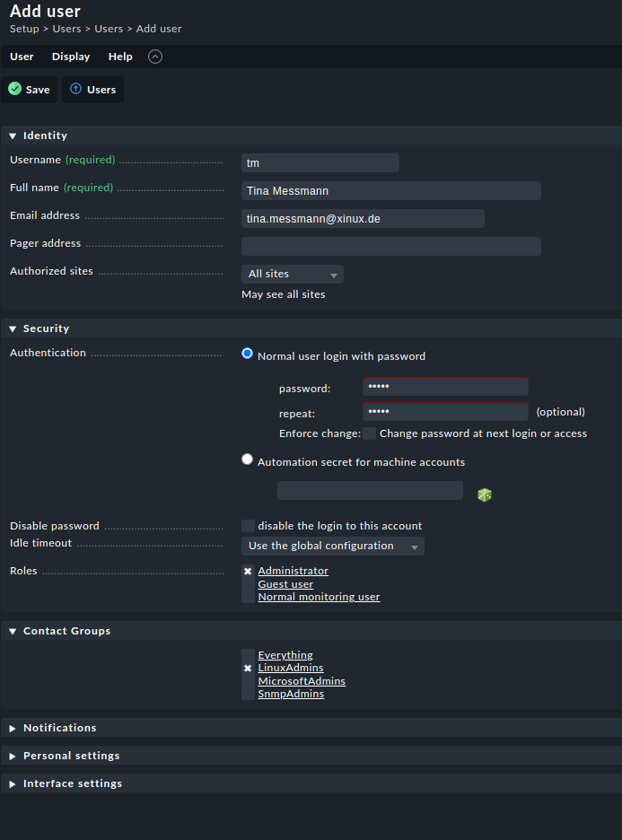Check 'Change password at next login' box
The width and height of the screenshot is (622, 840).
pos(370,433)
